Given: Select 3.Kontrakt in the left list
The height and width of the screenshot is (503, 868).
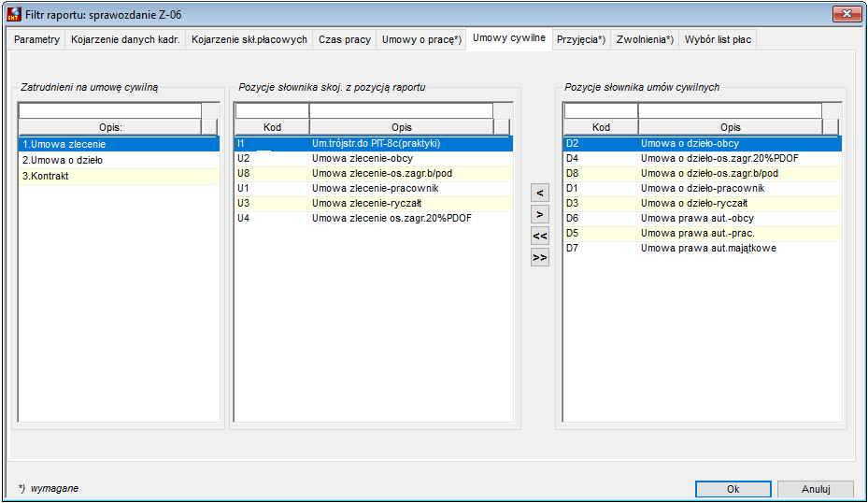Looking at the screenshot, I should [119, 176].
